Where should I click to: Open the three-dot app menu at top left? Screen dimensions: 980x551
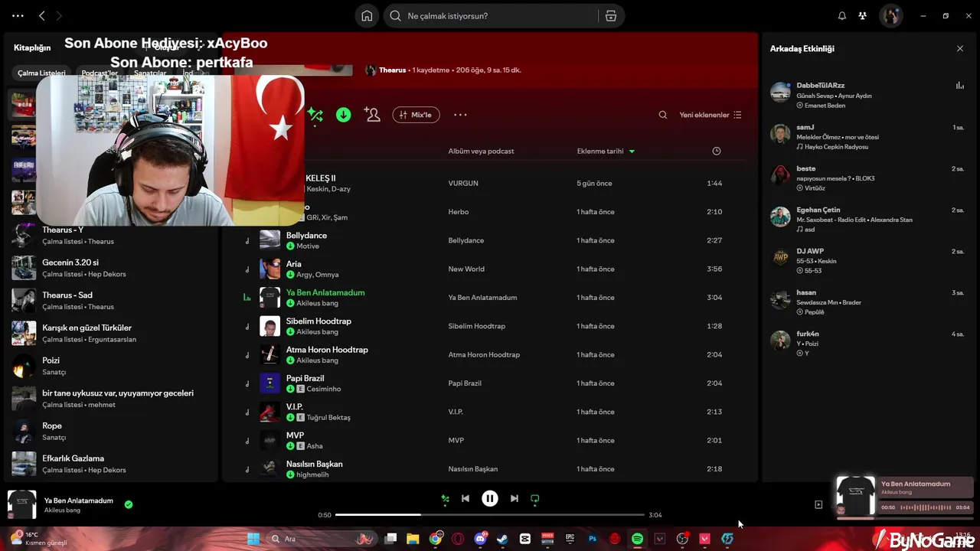coord(18,16)
